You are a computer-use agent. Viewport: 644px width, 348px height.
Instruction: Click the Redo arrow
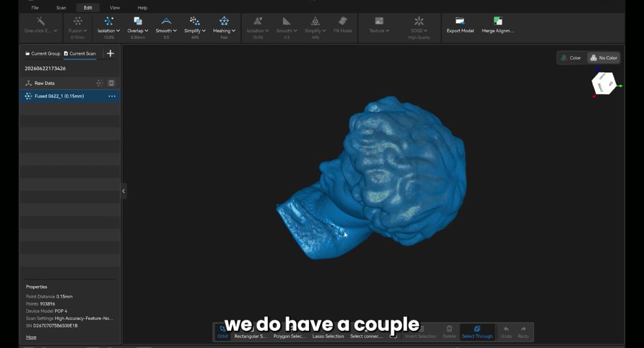523,332
